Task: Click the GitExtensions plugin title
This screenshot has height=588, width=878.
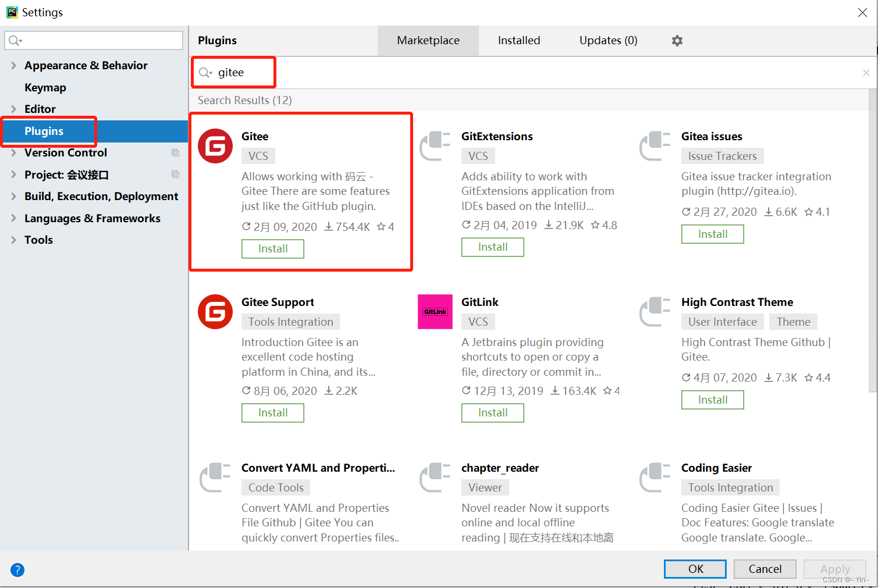Action: click(497, 136)
